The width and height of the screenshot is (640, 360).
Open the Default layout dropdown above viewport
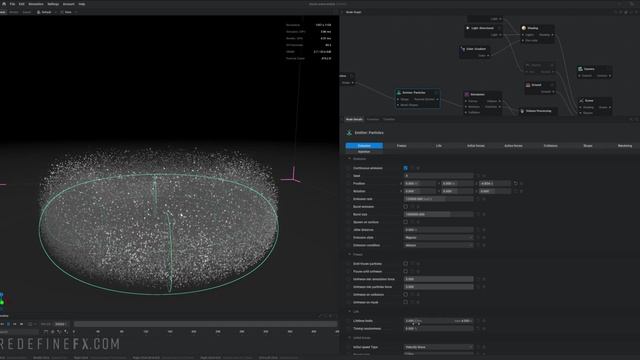[x=46, y=12]
